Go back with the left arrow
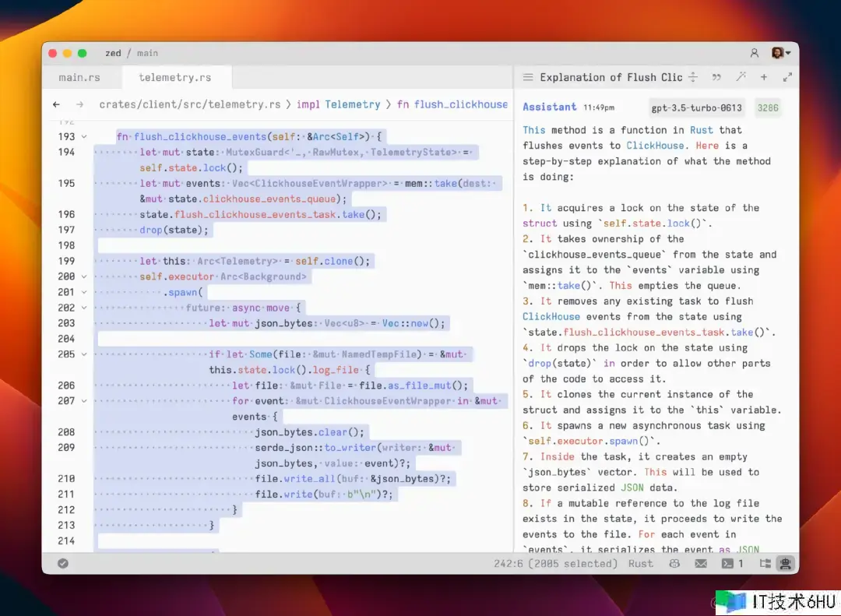 tap(56, 104)
